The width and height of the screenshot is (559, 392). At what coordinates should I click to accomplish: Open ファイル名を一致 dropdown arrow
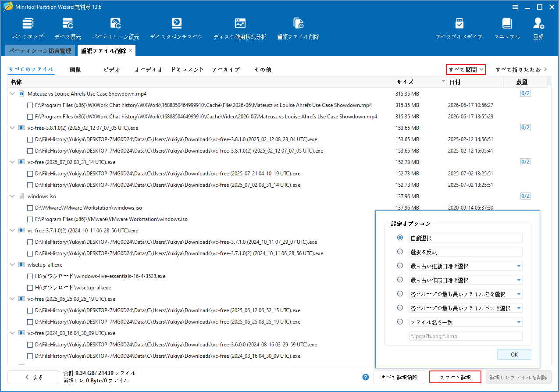coord(519,322)
